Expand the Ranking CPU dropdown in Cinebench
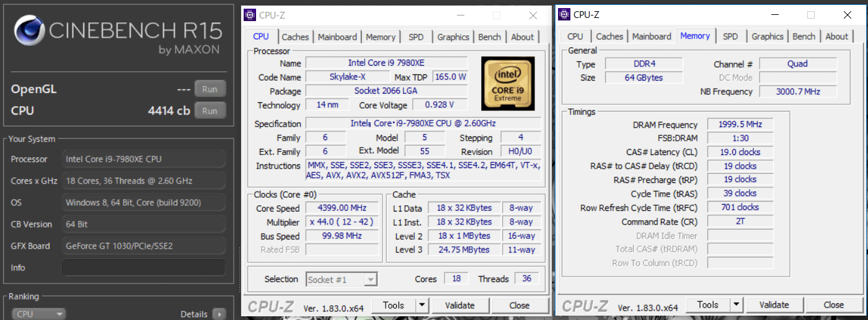Image resolution: width=868 pixels, height=320 pixels. [x=38, y=314]
